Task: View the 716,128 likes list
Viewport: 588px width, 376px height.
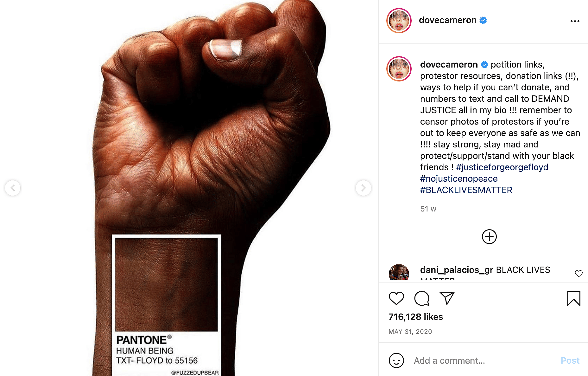Action: 415,317
